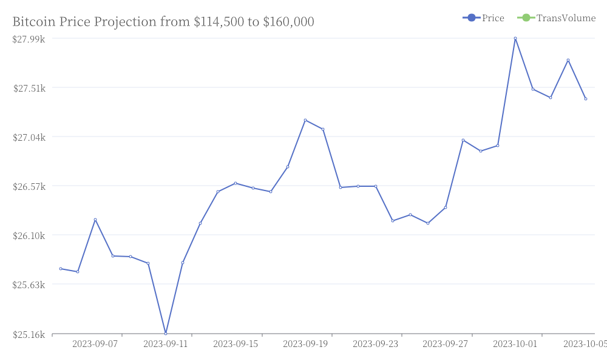This screenshot has height=364, width=607.
Task: Select the local peak point near 2023-09-19
Action: pos(305,120)
